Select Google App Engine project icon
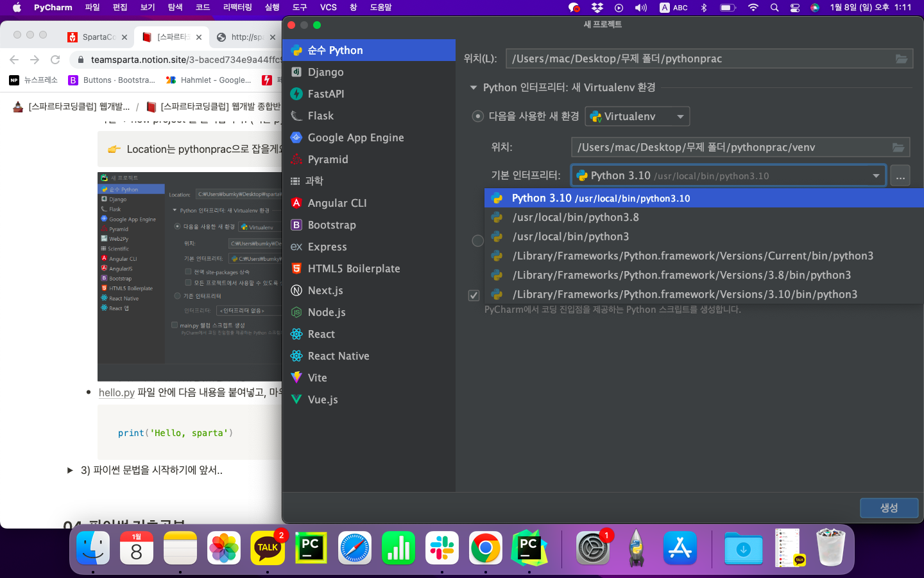This screenshot has height=578, width=924. (x=296, y=137)
